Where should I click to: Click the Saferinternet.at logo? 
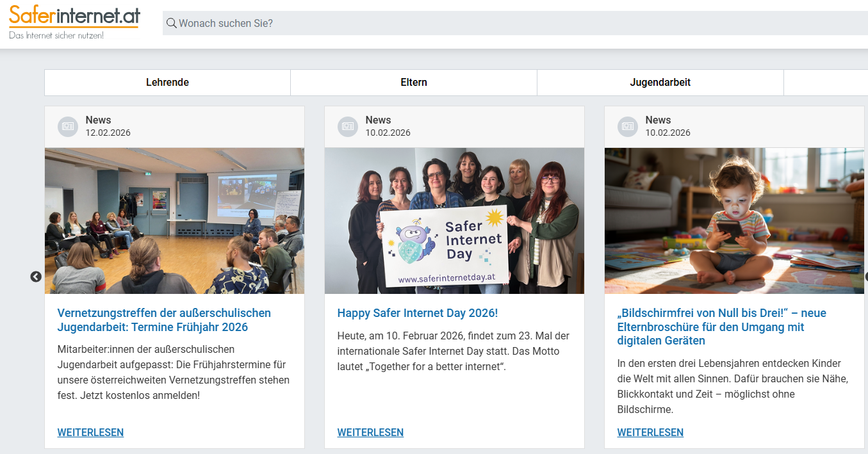(x=74, y=22)
